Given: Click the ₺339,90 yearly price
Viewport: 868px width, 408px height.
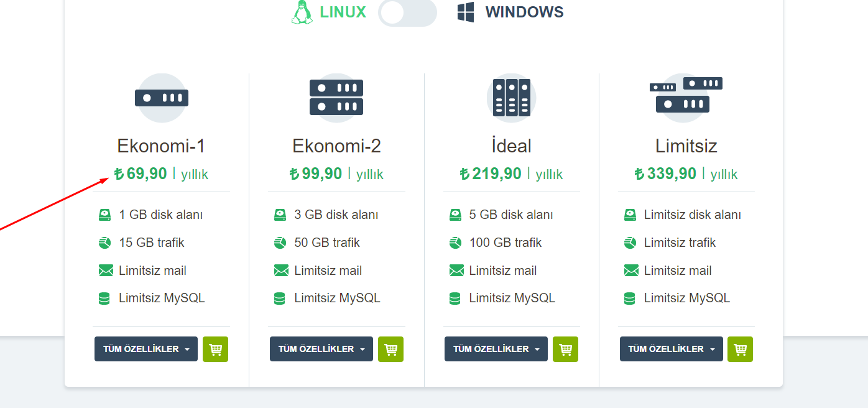Looking at the screenshot, I should [686, 174].
